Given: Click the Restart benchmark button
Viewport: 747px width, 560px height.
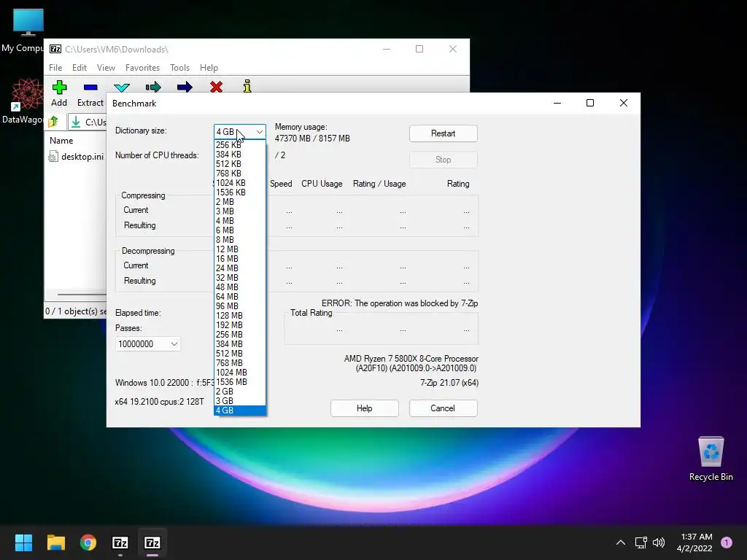Looking at the screenshot, I should [x=443, y=133].
